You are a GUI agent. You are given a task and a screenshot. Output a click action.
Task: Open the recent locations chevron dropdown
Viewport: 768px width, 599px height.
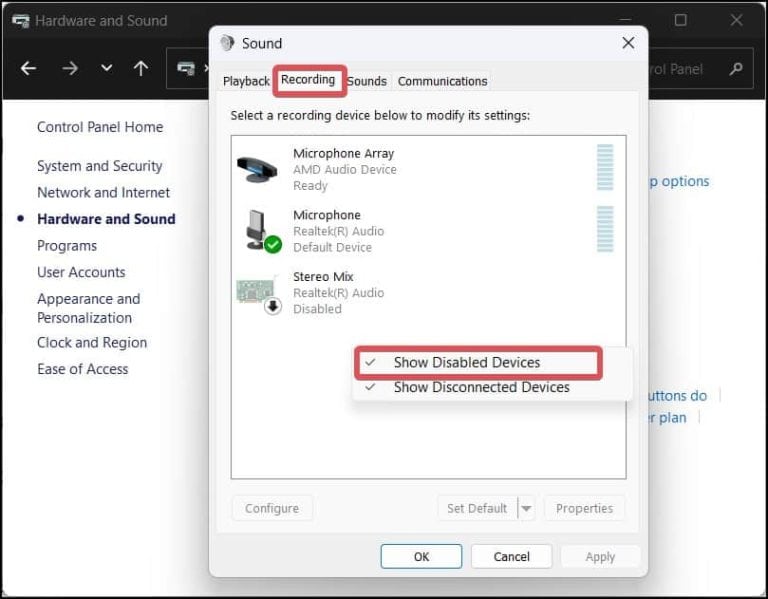[x=106, y=69]
